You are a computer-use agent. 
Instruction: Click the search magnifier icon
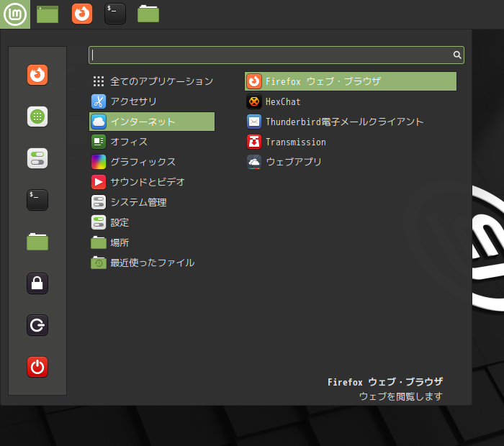457,55
